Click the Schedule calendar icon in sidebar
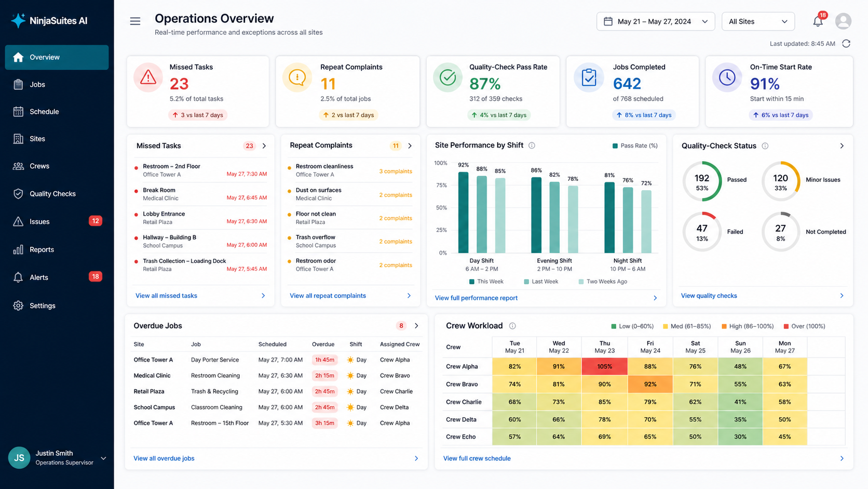The width and height of the screenshot is (868, 489). point(18,111)
